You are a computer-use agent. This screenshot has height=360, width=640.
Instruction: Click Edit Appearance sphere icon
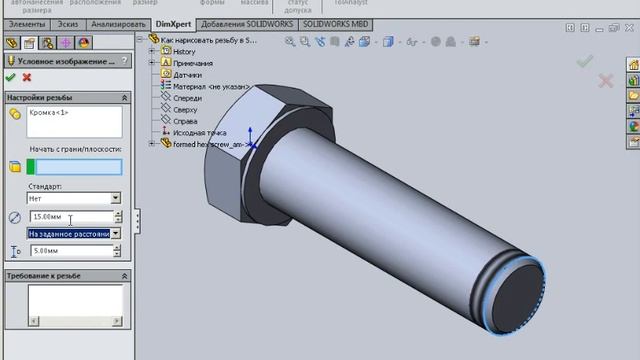[436, 42]
